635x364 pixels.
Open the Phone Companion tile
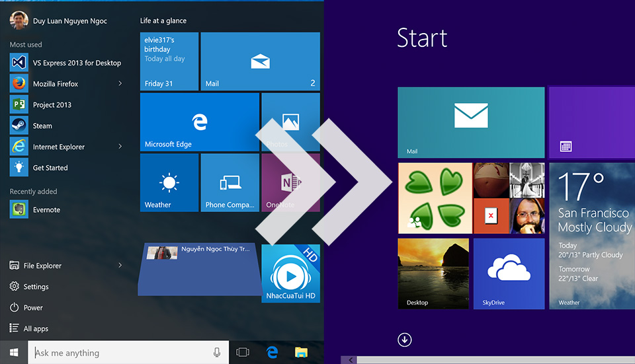pyautogui.click(x=230, y=183)
